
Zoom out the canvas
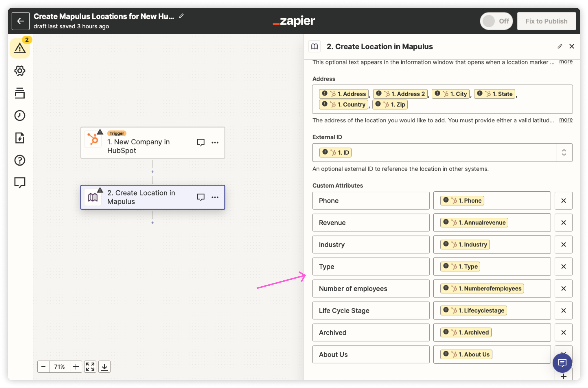point(43,367)
